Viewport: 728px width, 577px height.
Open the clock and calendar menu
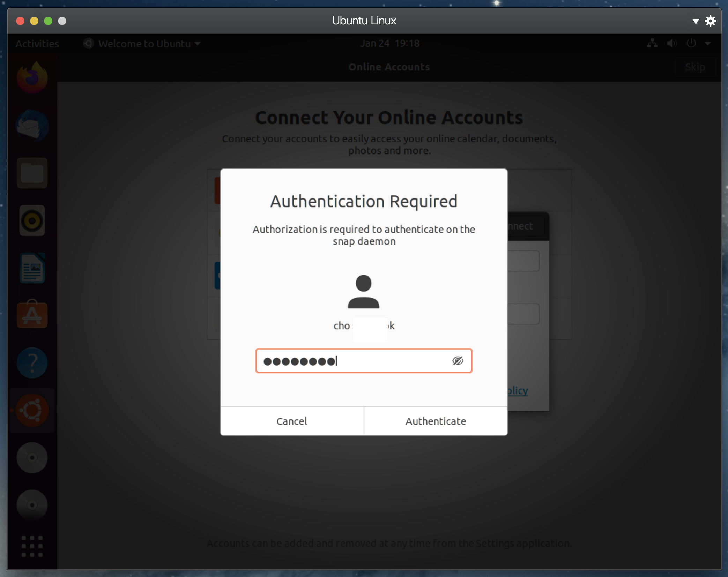(x=389, y=44)
